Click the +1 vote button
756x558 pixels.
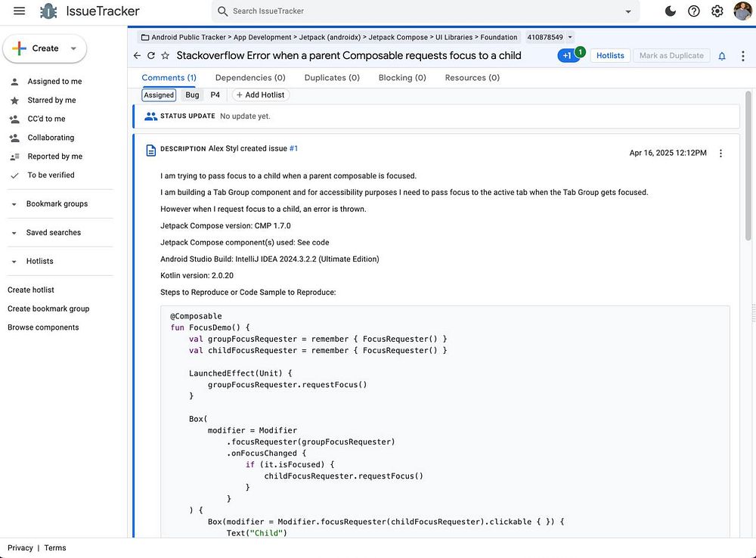[568, 56]
